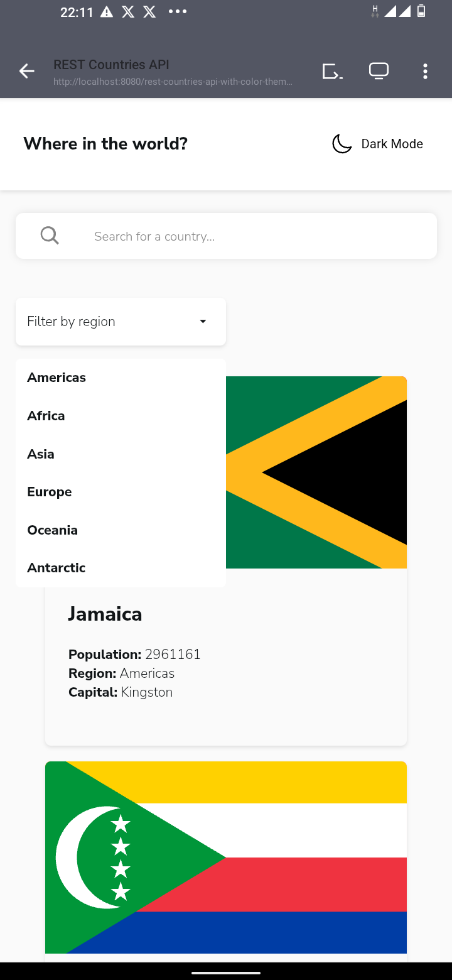Click the crescent moon icon
The width and height of the screenshot is (452, 980).
click(342, 144)
